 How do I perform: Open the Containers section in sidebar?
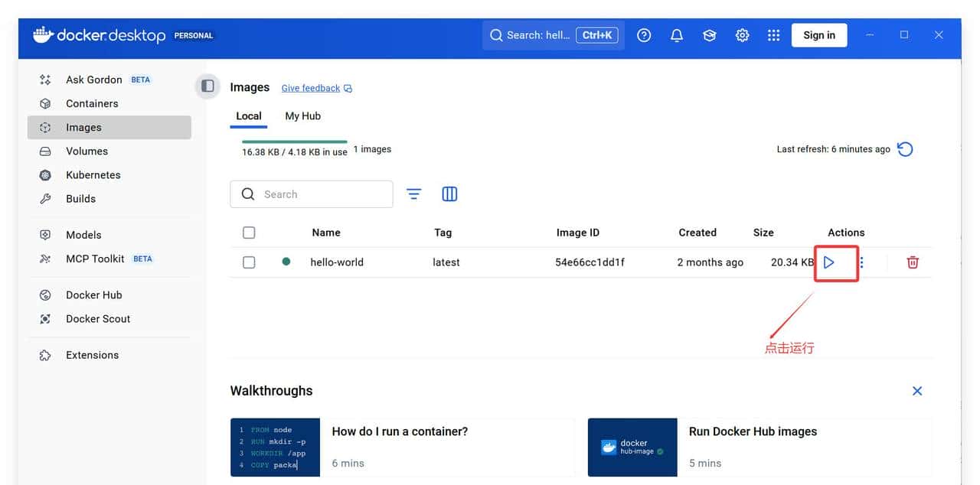91,103
